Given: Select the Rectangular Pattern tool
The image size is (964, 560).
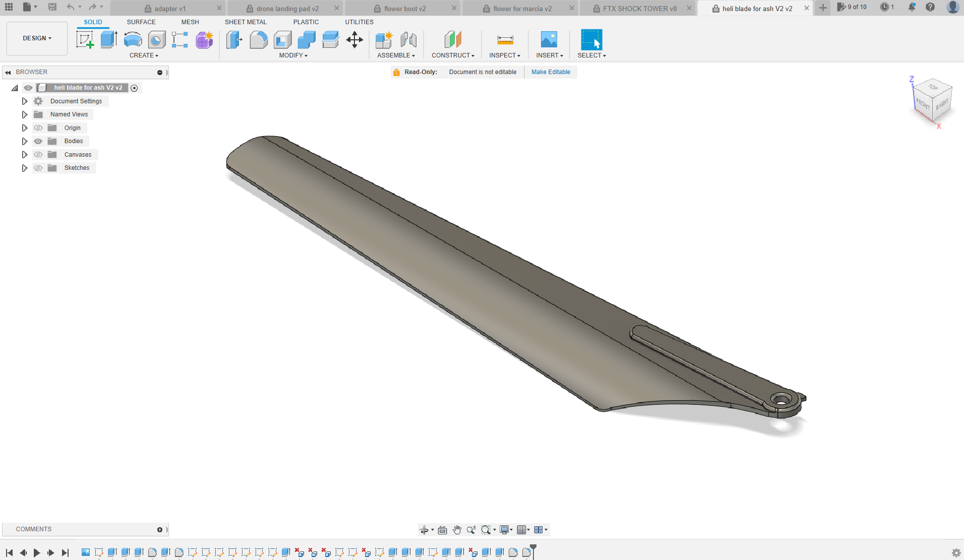Looking at the screenshot, I should pyautogui.click(x=180, y=39).
